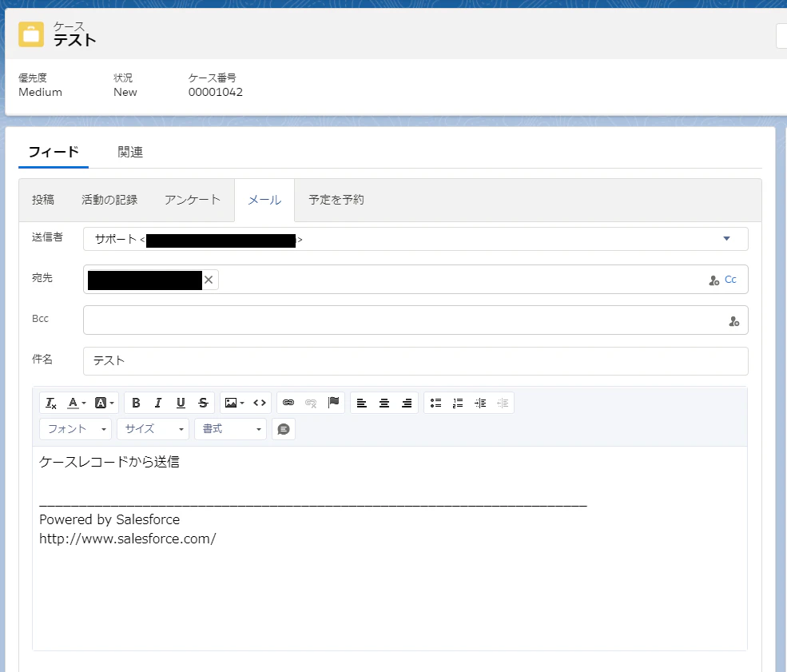This screenshot has width=787, height=672.
Task: Click the remove formatting icon
Action: point(50,403)
